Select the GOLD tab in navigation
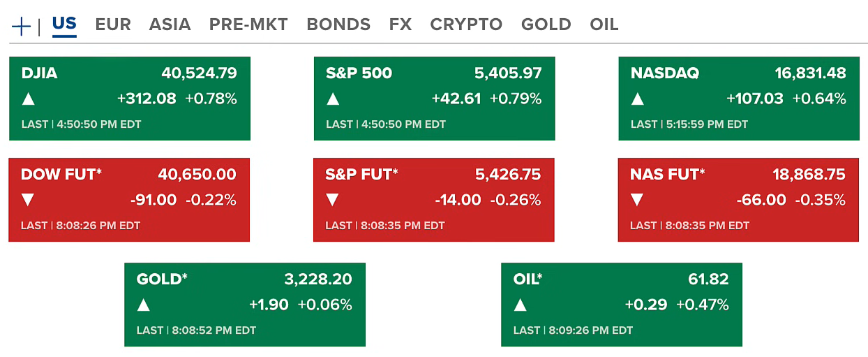868x357 pixels. pos(546,24)
